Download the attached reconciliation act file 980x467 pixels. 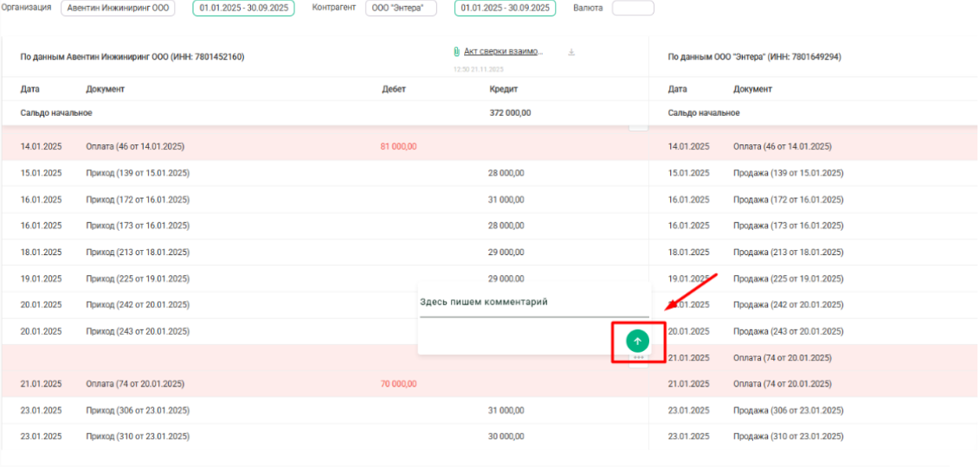click(571, 53)
